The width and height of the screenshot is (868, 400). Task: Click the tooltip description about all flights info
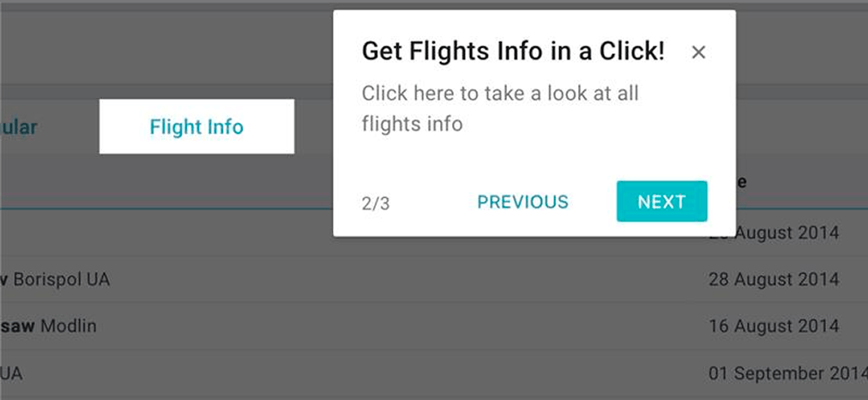[499, 108]
